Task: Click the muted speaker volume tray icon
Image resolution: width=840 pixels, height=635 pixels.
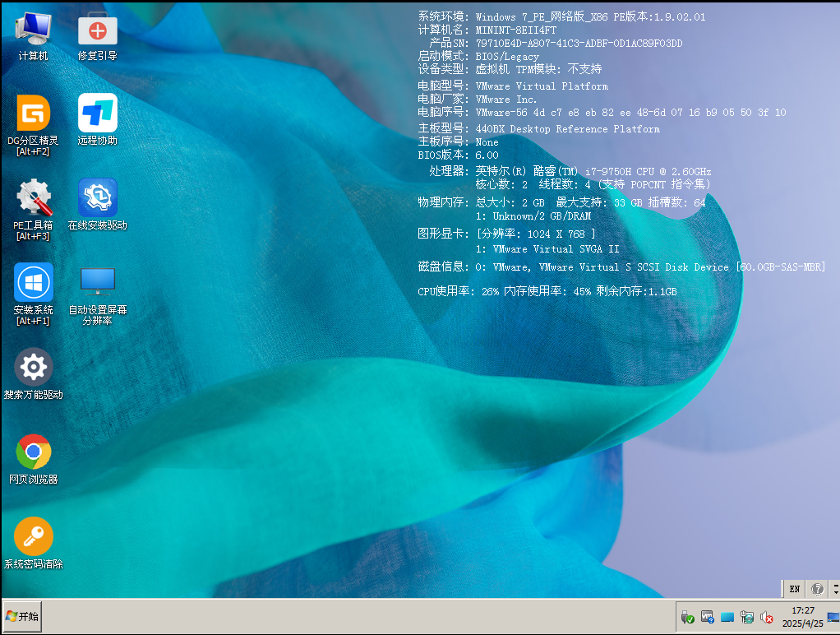Action: pos(767,617)
